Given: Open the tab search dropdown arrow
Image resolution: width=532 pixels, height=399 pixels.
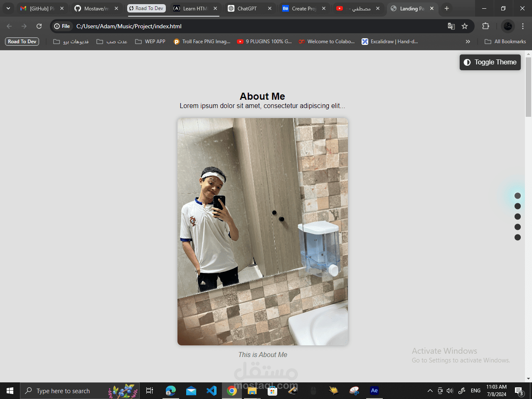Looking at the screenshot, I should click(8, 8).
